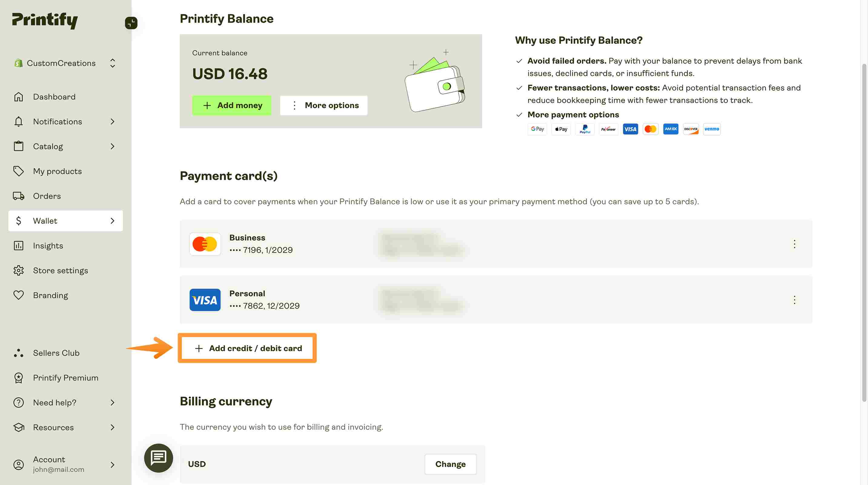
Task: Click the Branding heart icon
Action: [18, 295]
